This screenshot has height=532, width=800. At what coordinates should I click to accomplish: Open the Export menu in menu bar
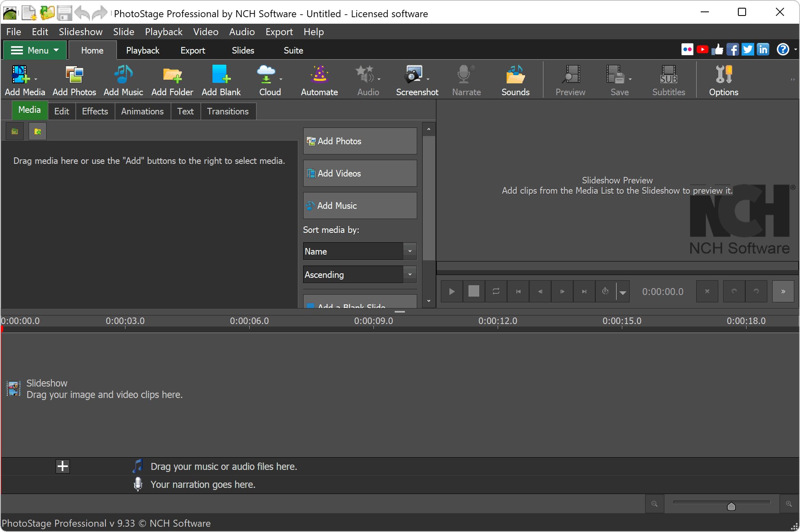point(279,32)
